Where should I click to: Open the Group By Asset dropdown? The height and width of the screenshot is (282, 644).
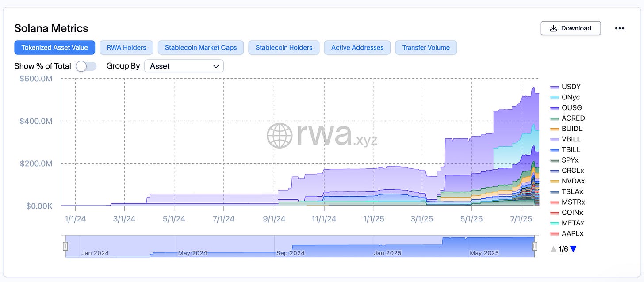pos(184,66)
